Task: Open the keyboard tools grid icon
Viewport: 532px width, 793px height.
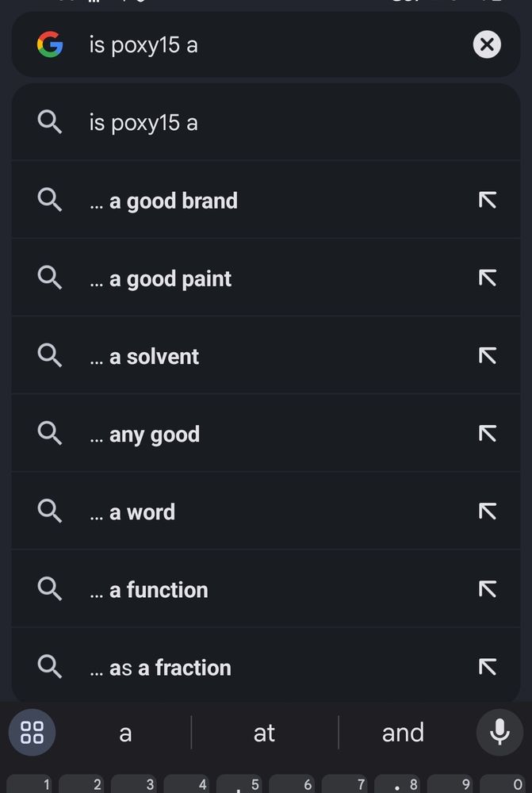Action: click(x=32, y=732)
